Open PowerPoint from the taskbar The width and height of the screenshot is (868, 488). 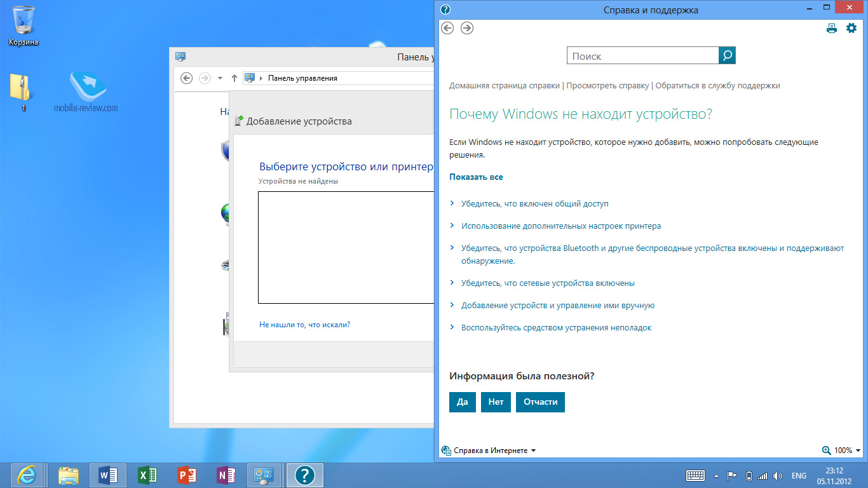coord(187,475)
